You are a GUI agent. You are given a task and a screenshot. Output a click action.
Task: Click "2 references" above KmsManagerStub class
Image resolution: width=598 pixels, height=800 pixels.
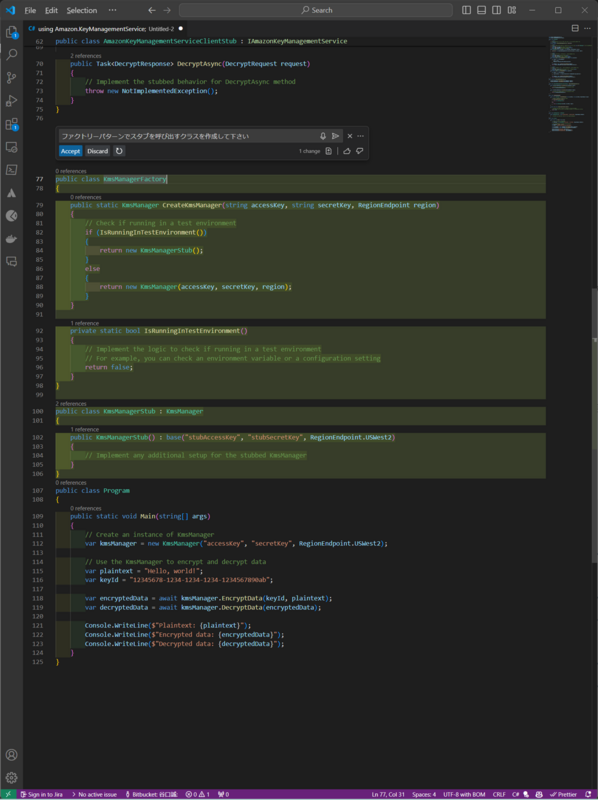coord(71,404)
